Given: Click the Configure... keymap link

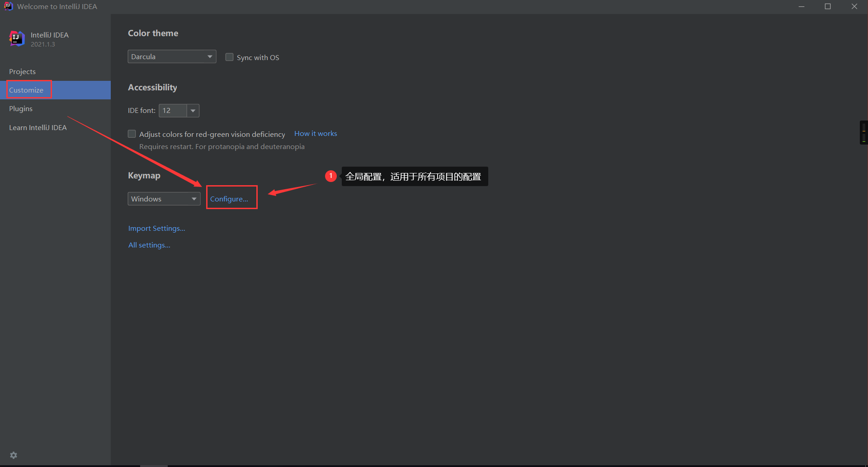Looking at the screenshot, I should [x=229, y=199].
